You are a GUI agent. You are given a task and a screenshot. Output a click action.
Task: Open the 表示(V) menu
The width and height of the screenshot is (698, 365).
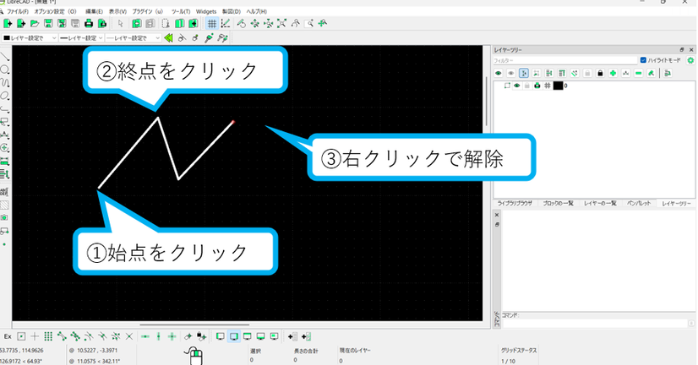click(118, 12)
